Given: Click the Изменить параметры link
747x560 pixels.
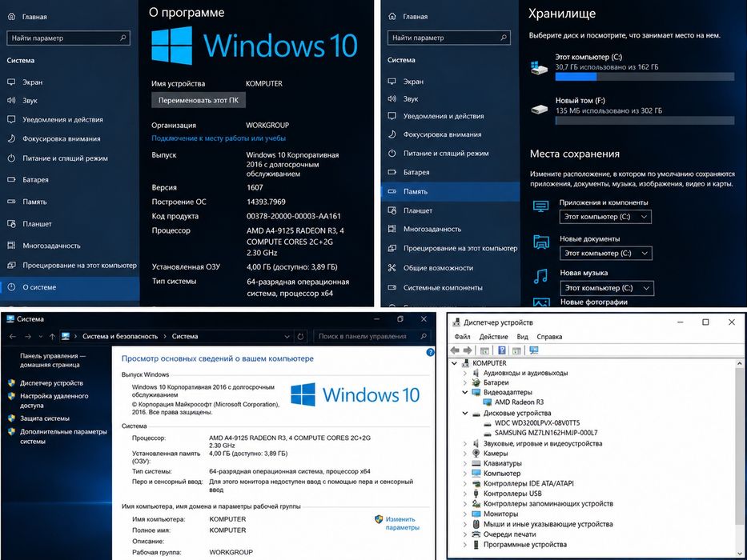Looking at the screenshot, I should click(x=402, y=523).
